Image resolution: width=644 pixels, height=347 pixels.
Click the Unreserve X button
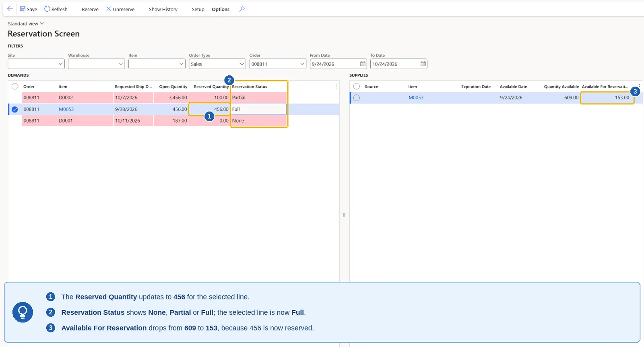tap(120, 9)
